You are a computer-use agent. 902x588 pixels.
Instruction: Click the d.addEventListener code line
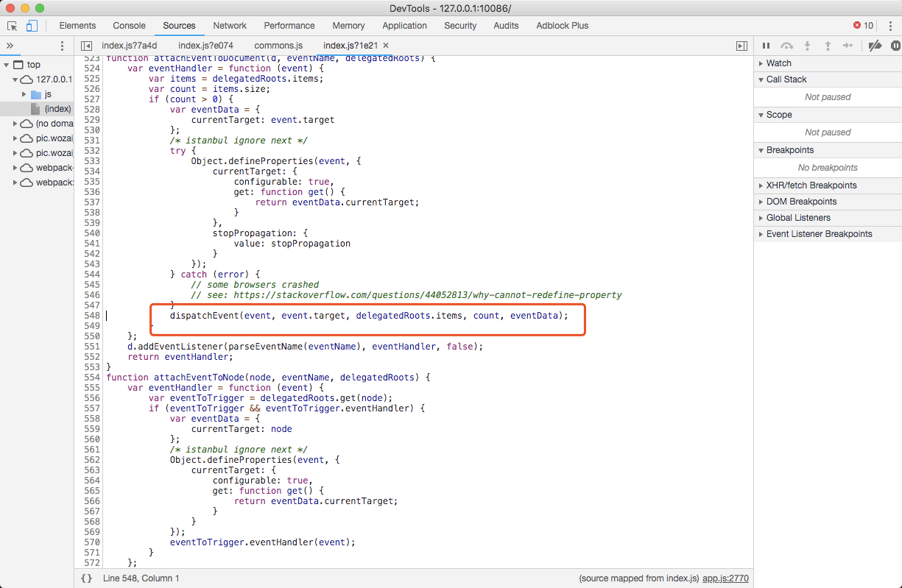pos(306,347)
